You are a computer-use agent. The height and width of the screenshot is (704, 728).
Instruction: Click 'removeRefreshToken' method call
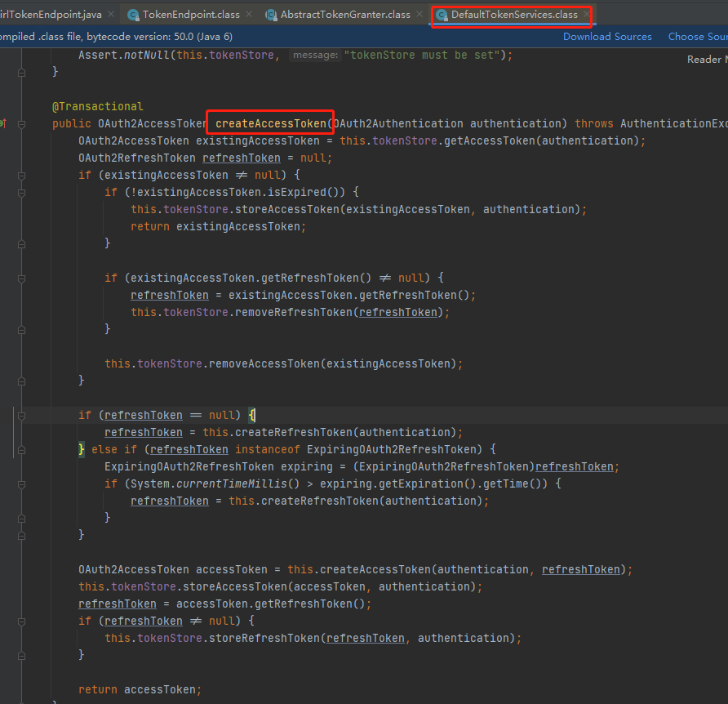point(294,312)
